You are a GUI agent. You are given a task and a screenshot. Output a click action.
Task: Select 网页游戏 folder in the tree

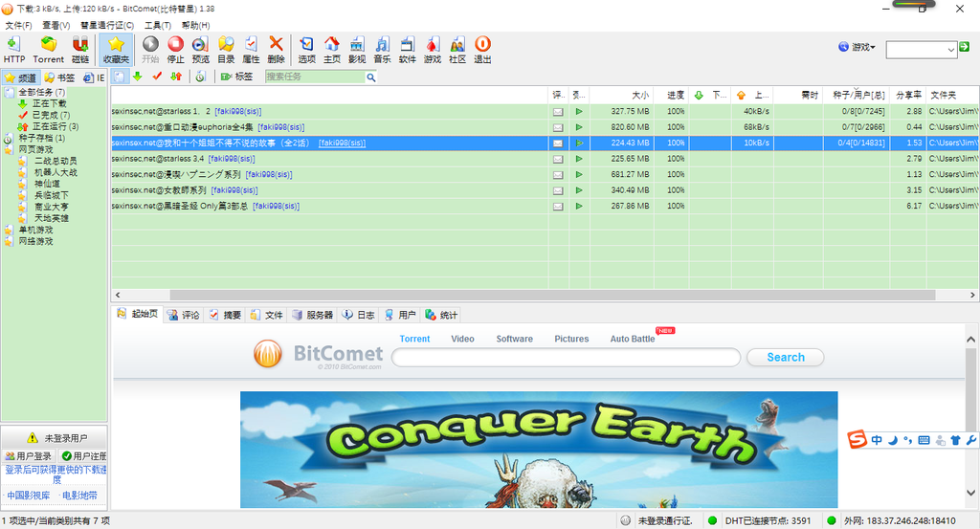click(x=35, y=149)
